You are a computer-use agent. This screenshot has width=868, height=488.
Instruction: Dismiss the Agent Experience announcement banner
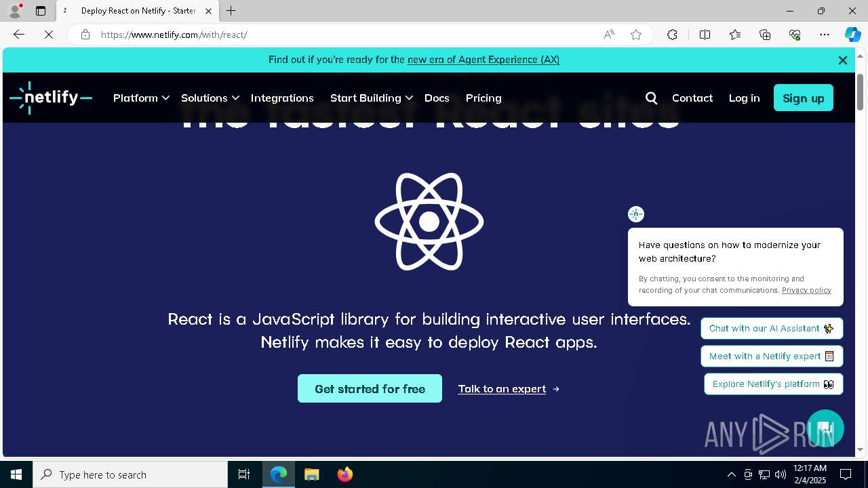(x=843, y=60)
